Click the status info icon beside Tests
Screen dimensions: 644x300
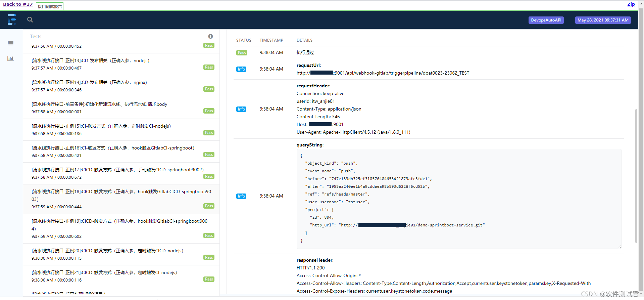click(210, 36)
